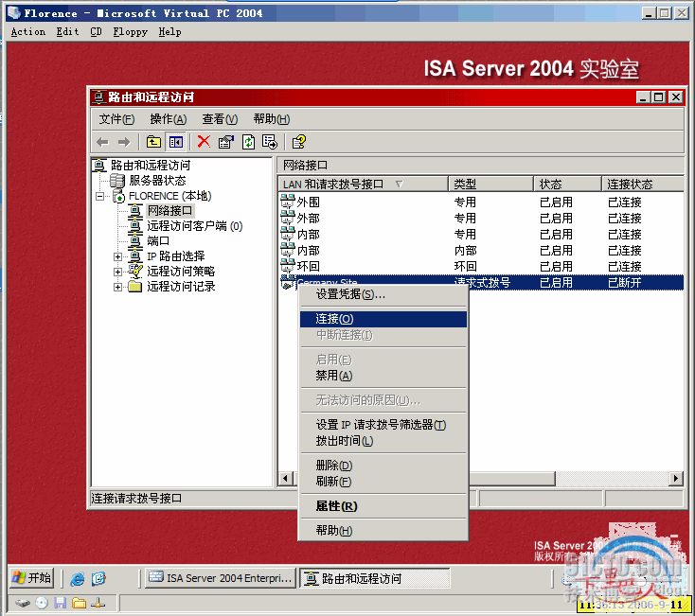Viewport: 695px width, 616px height.
Task: Choose 禁用(A) from context menu
Action: (x=383, y=376)
